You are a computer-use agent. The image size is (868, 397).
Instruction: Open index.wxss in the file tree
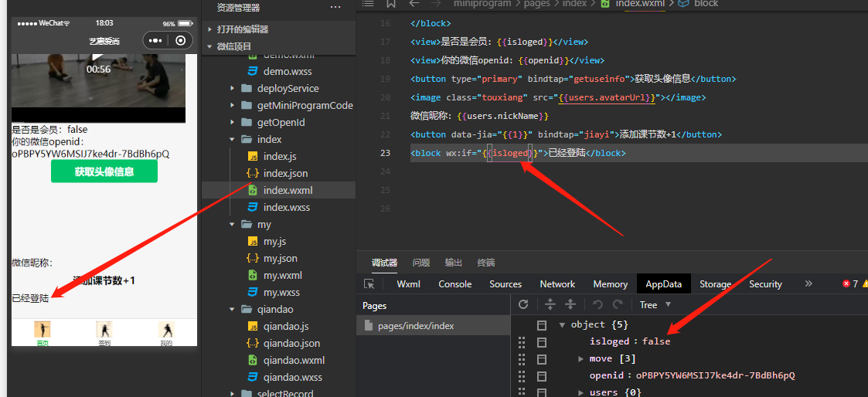click(x=287, y=207)
